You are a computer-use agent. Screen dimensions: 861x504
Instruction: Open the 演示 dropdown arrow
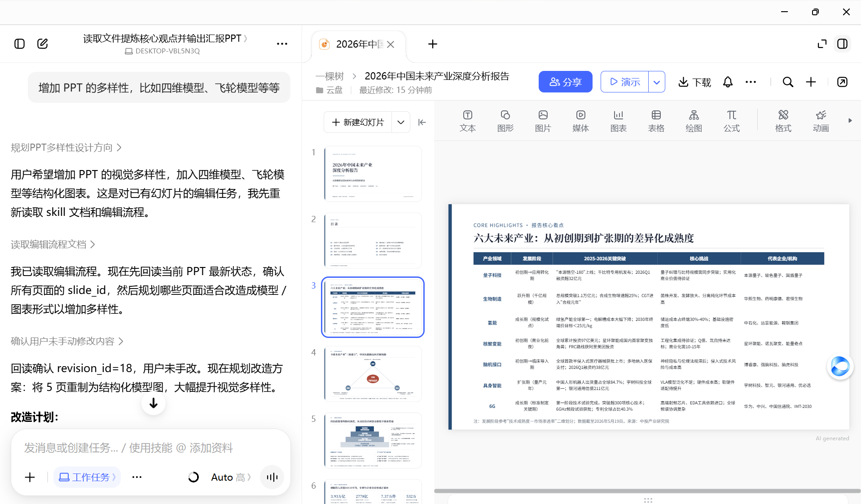click(657, 82)
